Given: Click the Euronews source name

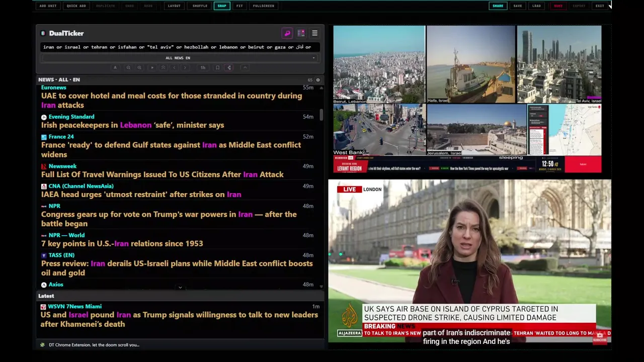Looking at the screenshot, I should 53,87.
